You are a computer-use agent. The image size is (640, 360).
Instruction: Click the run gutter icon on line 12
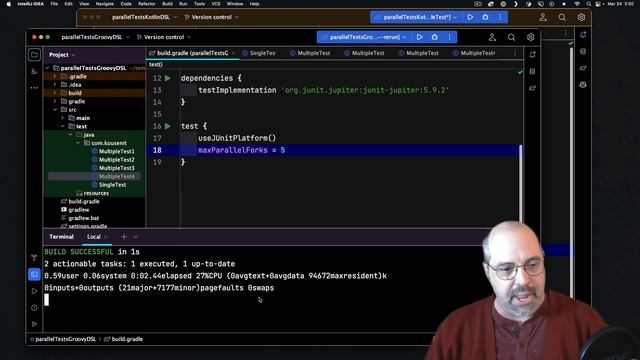click(x=168, y=78)
